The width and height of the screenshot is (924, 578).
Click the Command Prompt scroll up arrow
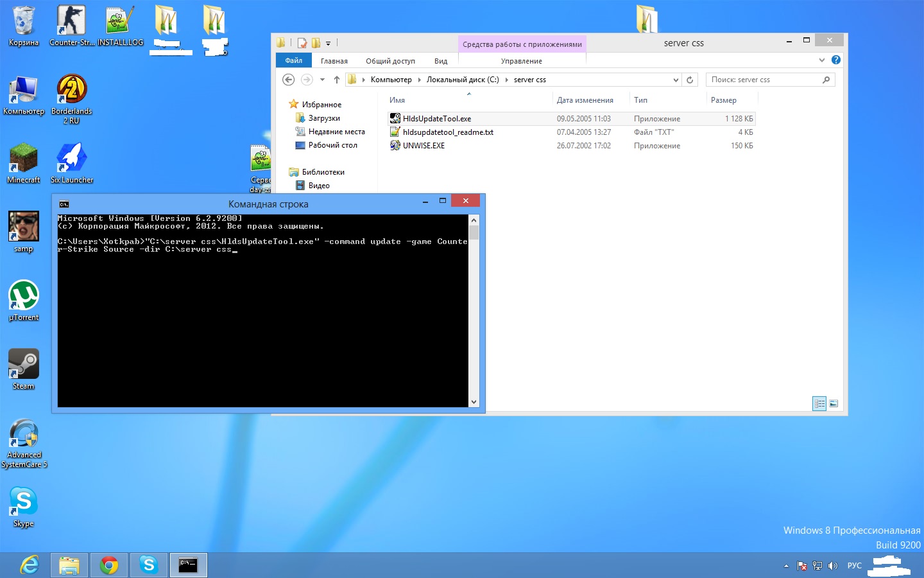point(474,220)
